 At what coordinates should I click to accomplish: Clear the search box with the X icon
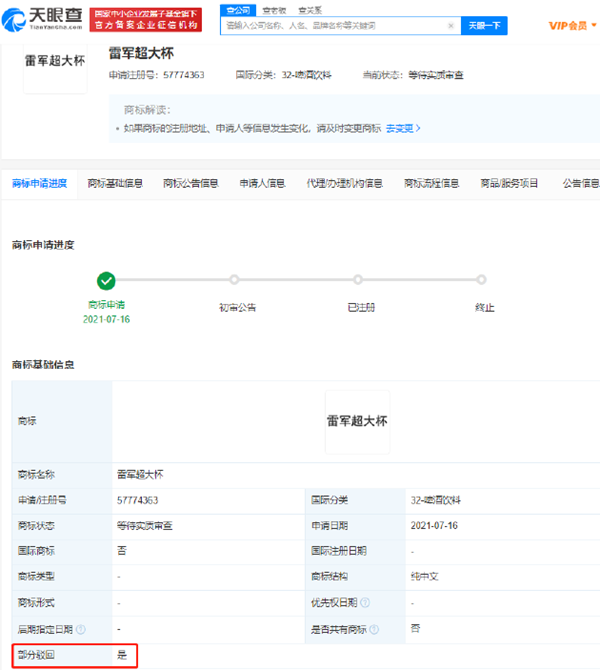click(x=450, y=25)
